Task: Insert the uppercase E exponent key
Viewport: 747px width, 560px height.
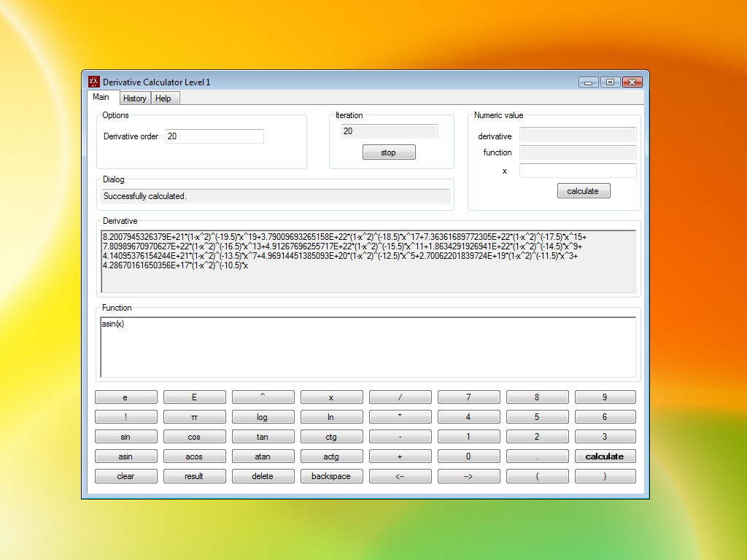Action: (x=194, y=397)
